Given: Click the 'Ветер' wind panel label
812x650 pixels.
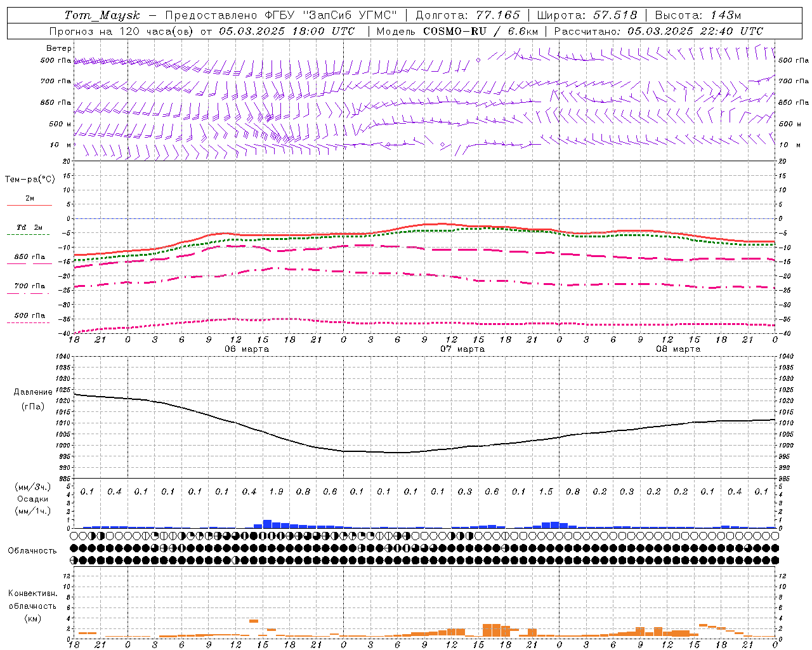Looking at the screenshot, I should [x=59, y=48].
